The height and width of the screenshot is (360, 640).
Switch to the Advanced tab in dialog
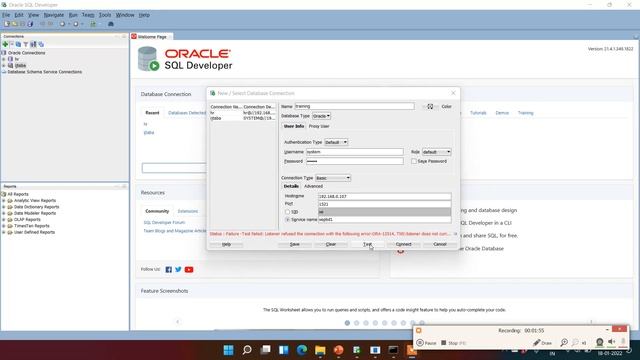coord(313,186)
